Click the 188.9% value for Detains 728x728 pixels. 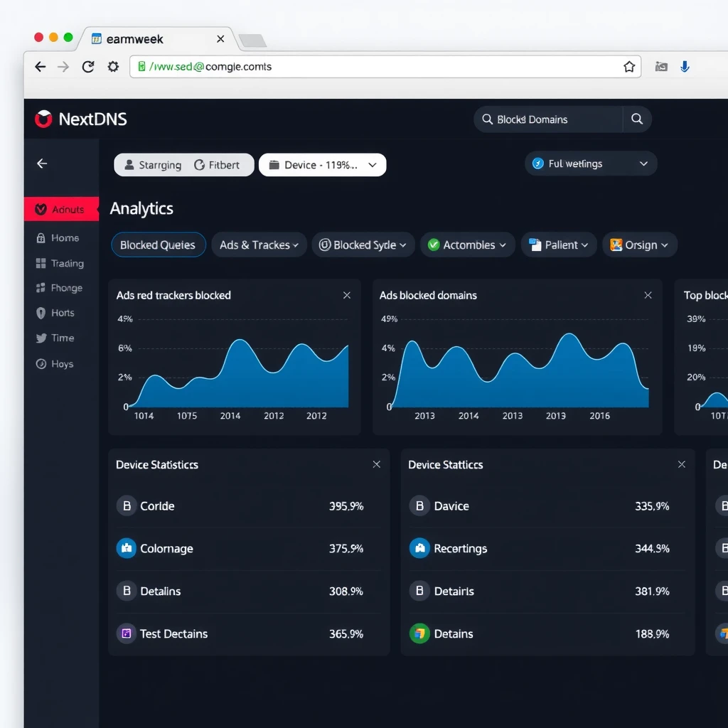pyautogui.click(x=653, y=633)
